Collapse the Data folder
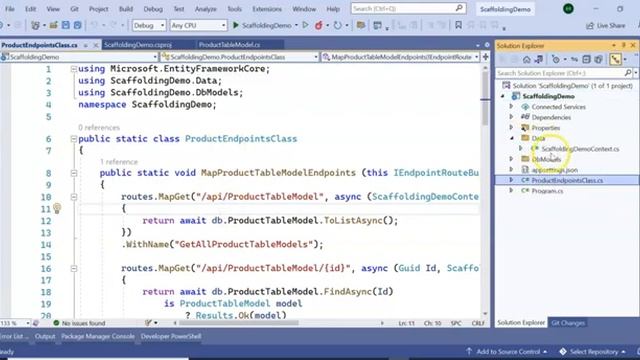This screenshot has height=360, width=640. [x=511, y=138]
